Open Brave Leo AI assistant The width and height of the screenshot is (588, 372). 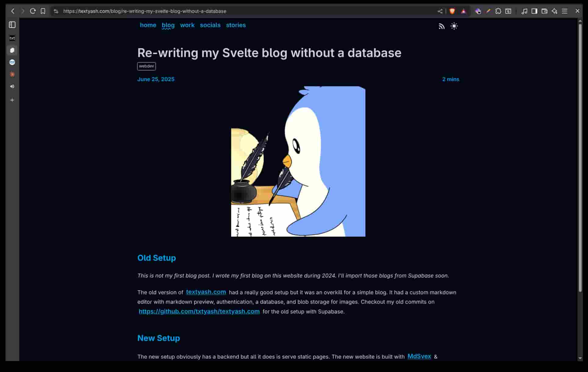pos(554,11)
